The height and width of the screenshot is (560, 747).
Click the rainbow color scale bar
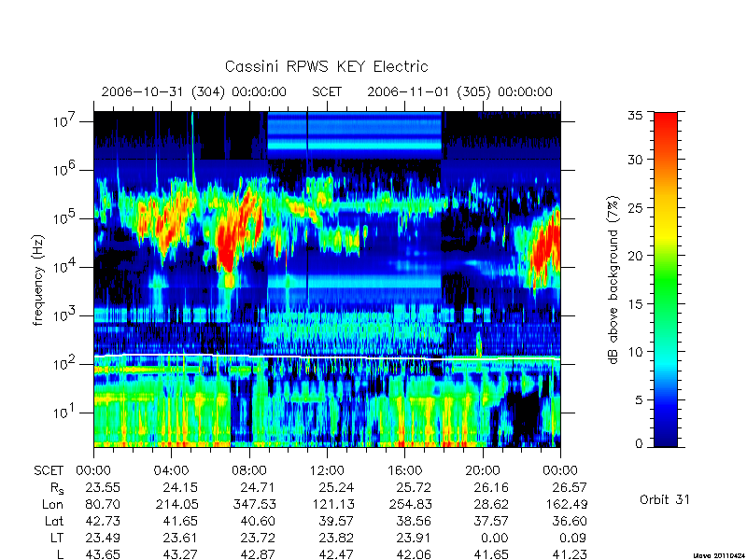(x=666, y=279)
